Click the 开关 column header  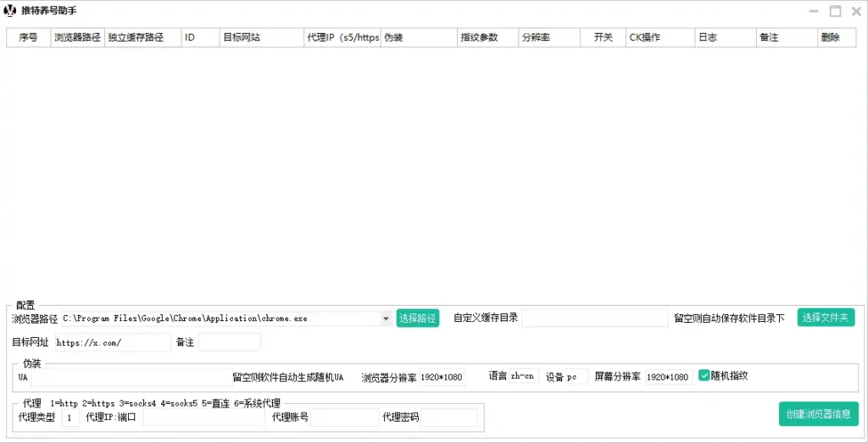[603, 37]
